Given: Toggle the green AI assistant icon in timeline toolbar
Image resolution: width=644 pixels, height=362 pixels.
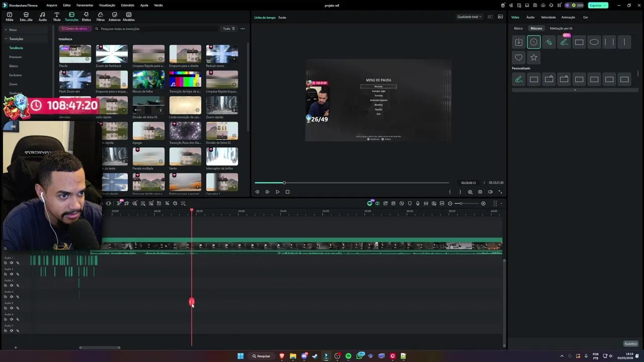Looking at the screenshot, I should pyautogui.click(x=370, y=204).
